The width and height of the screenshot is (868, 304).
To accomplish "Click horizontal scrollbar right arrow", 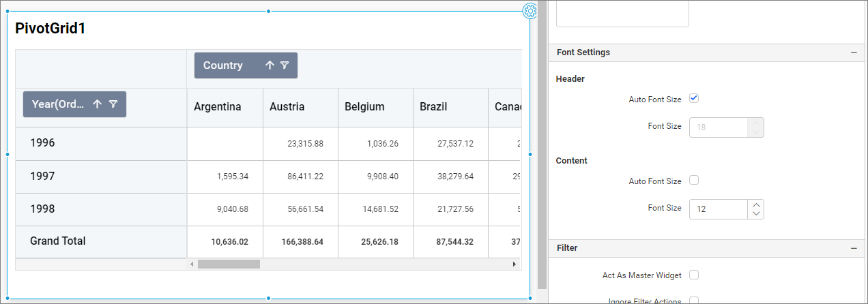I will tap(515, 264).
